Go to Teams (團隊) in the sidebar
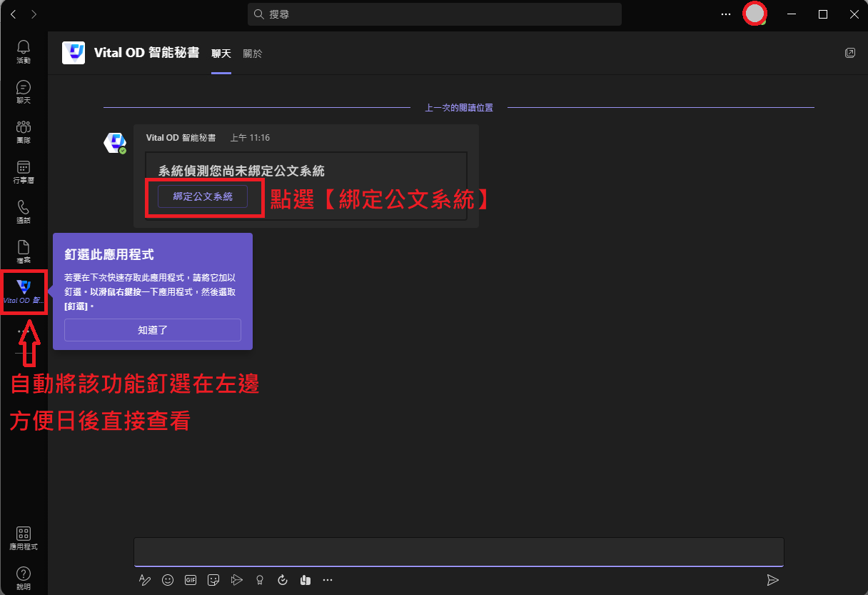The width and height of the screenshot is (868, 595). [x=24, y=131]
